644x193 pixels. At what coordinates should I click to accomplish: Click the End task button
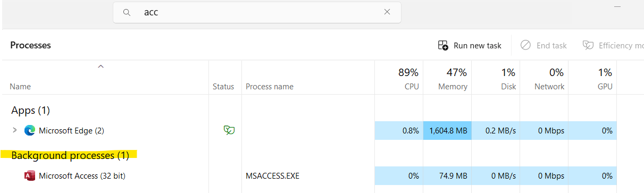tap(543, 45)
